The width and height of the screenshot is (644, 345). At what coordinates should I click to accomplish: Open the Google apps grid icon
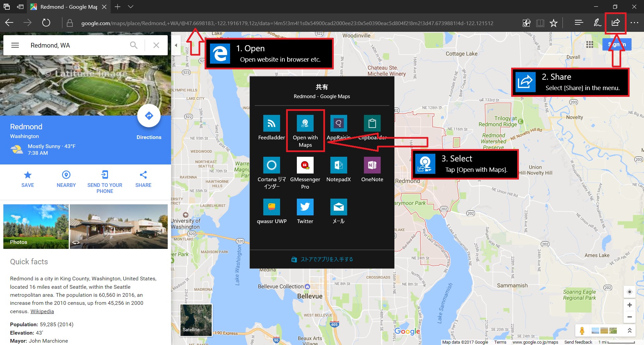[590, 45]
